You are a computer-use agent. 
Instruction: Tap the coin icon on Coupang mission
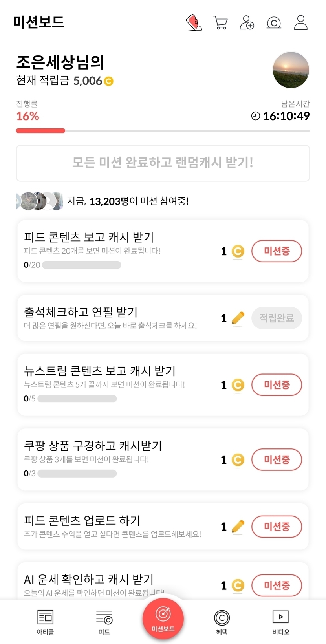238,459
